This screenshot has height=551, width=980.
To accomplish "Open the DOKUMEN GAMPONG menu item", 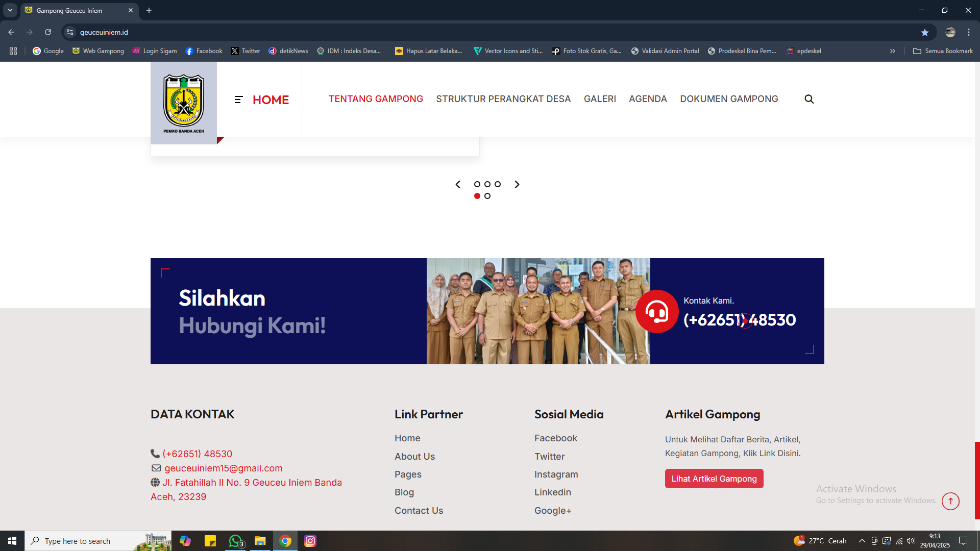I will [729, 99].
